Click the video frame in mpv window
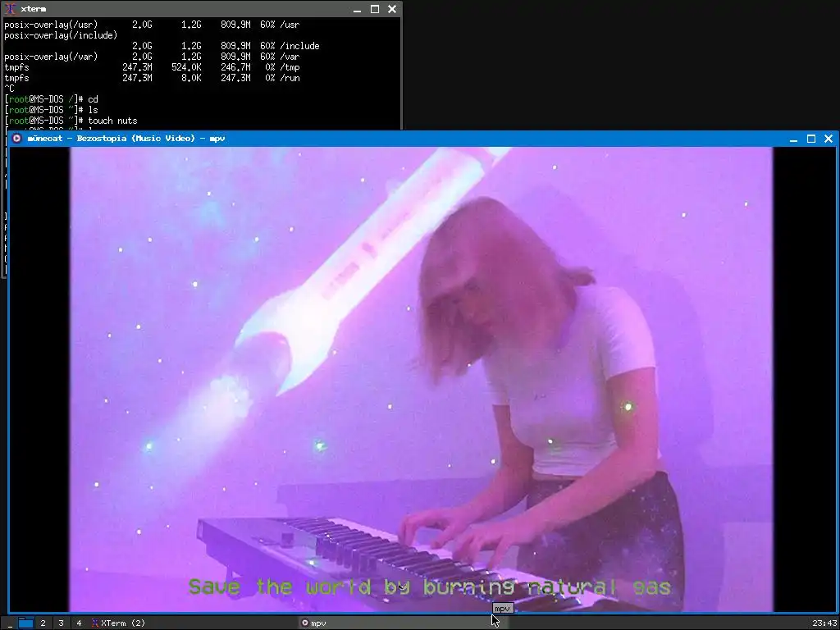840x630 pixels. coord(421,379)
